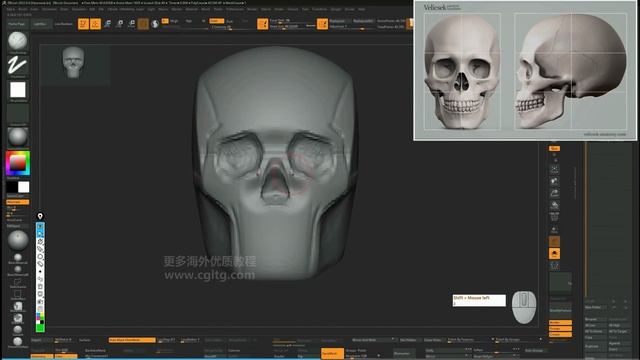
Task: Open the Zplugin menu
Action: 336,9
